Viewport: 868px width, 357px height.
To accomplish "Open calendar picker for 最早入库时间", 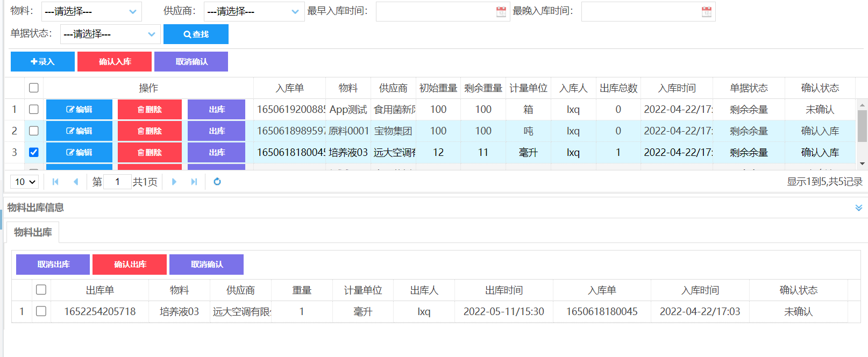I will tap(501, 12).
